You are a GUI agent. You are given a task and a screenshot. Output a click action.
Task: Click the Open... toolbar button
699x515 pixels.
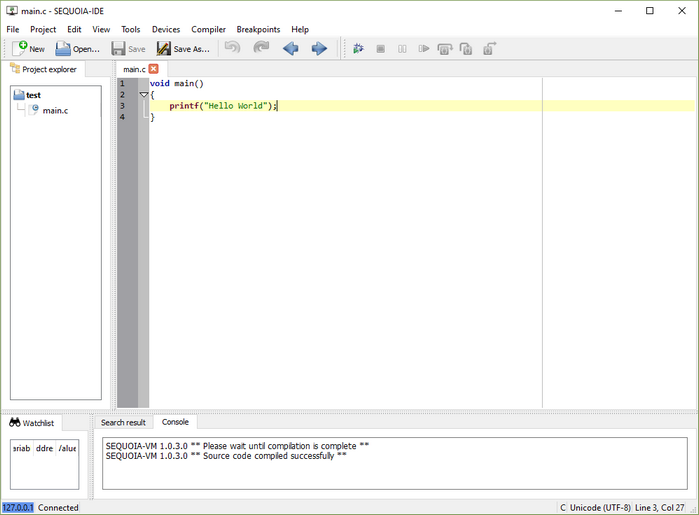[x=78, y=49]
